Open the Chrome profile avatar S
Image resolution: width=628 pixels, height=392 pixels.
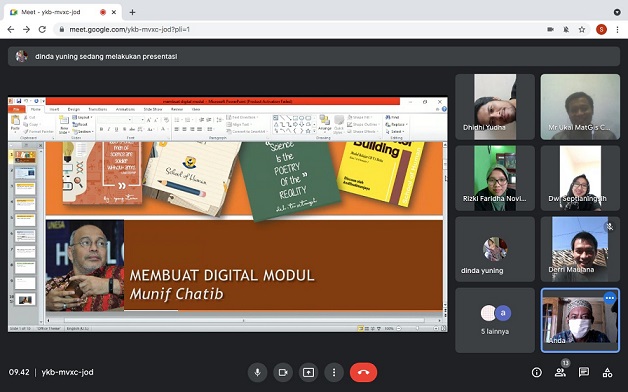tap(601, 29)
